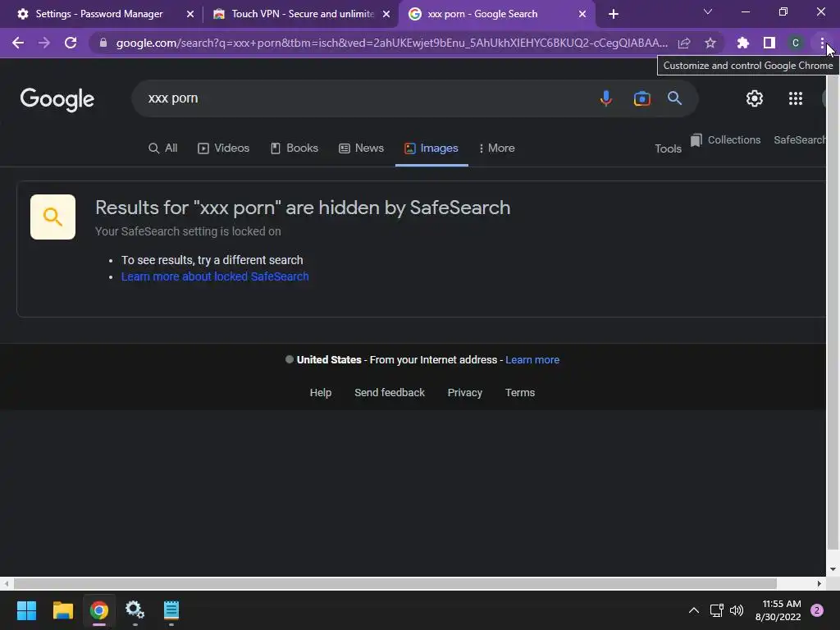Viewport: 840px width, 630px height.
Task: Bookmark this tab with the star
Action: (710, 43)
